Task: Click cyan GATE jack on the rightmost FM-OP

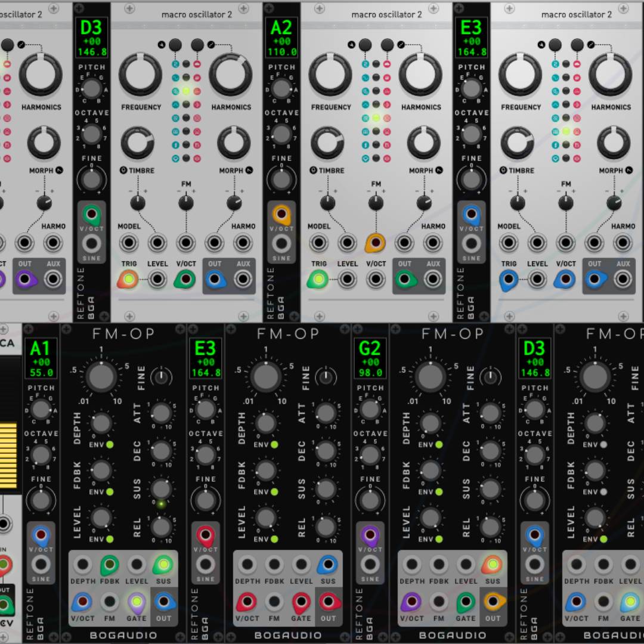Action: click(630, 602)
